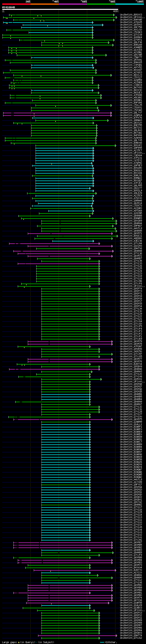Select the UniRef100_A9TV52 label
The height and width of the screenshot is (644, 146).
point(131,67)
